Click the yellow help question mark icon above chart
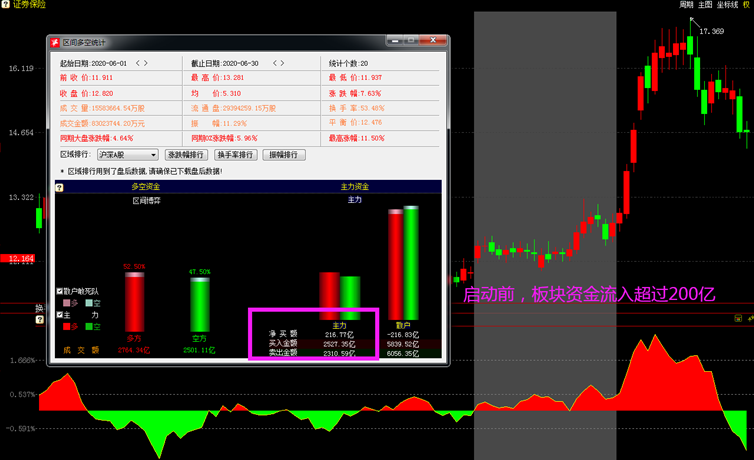 [59, 187]
